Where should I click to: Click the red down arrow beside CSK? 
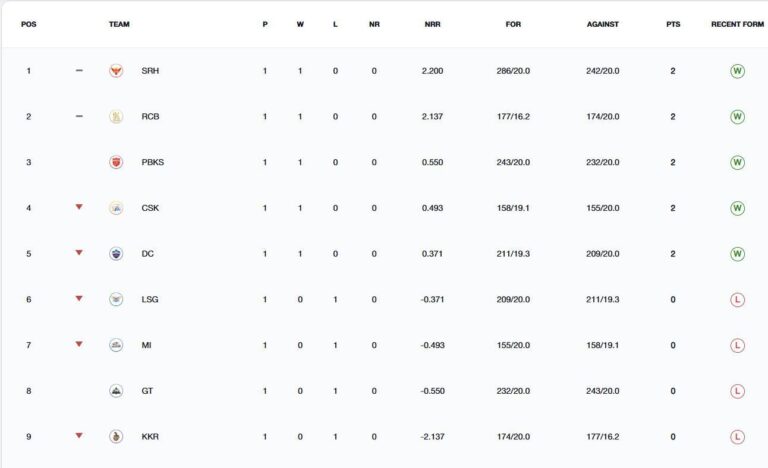(x=79, y=207)
